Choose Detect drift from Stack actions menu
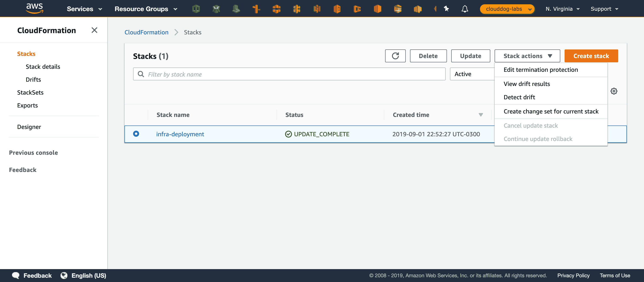Viewport: 644px width, 282px height. [x=519, y=97]
